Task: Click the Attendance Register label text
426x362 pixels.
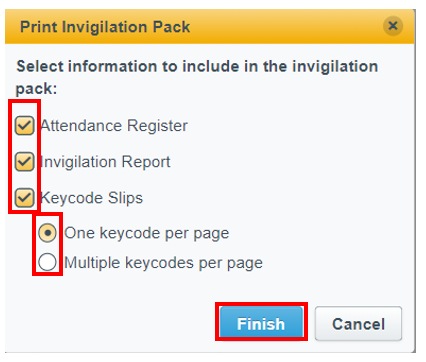Action: tap(114, 126)
